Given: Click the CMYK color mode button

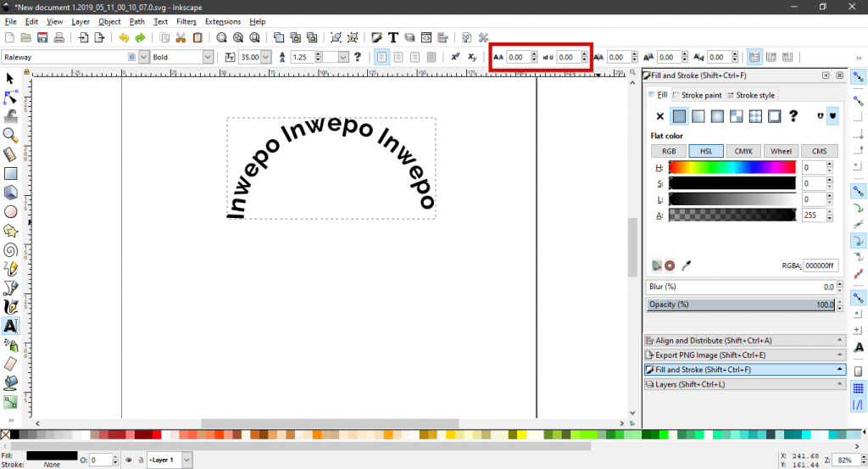Looking at the screenshot, I should click(743, 151).
